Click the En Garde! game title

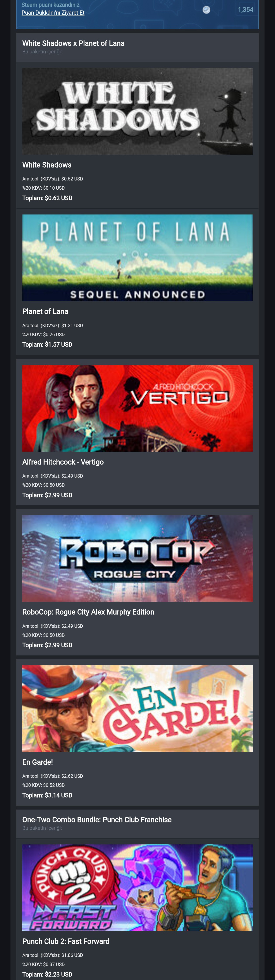coord(37,762)
